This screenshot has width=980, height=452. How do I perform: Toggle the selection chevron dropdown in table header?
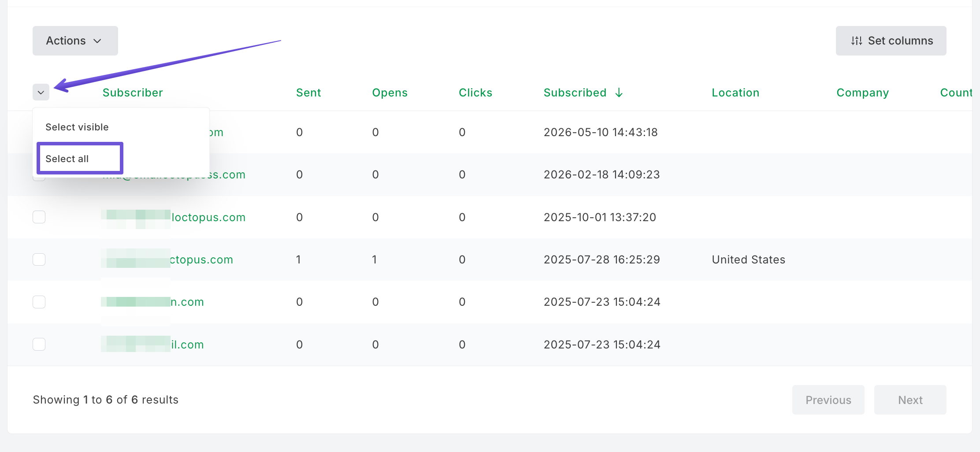[41, 93]
